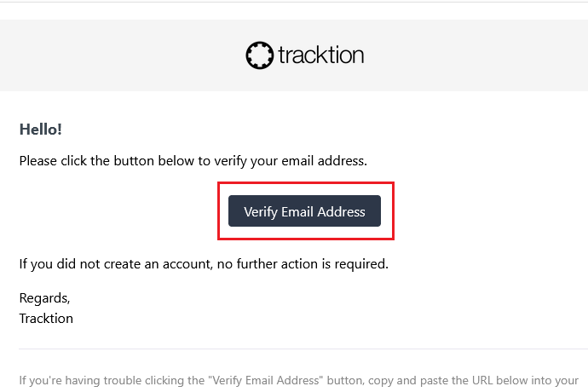Image resolution: width=588 pixels, height=392 pixels.
Task: Click the word 'verify' in the instruction sentence
Action: coord(240,160)
